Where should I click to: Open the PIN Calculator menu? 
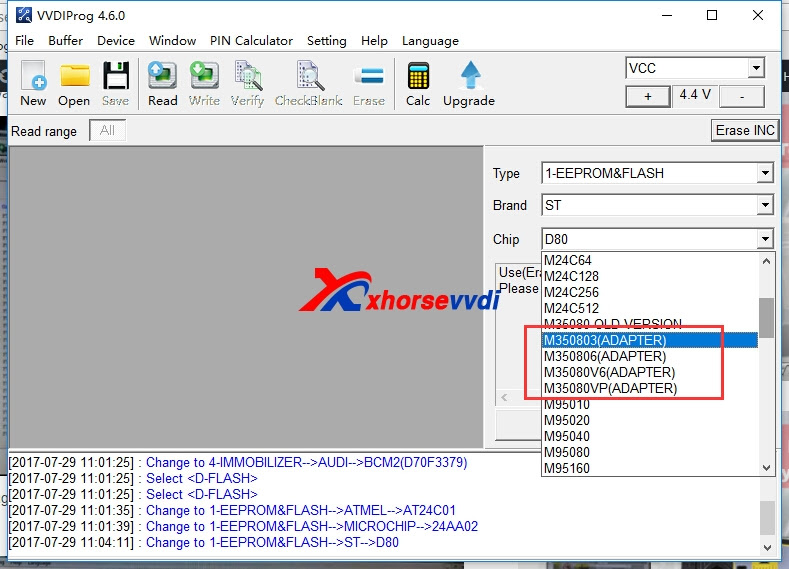point(251,41)
